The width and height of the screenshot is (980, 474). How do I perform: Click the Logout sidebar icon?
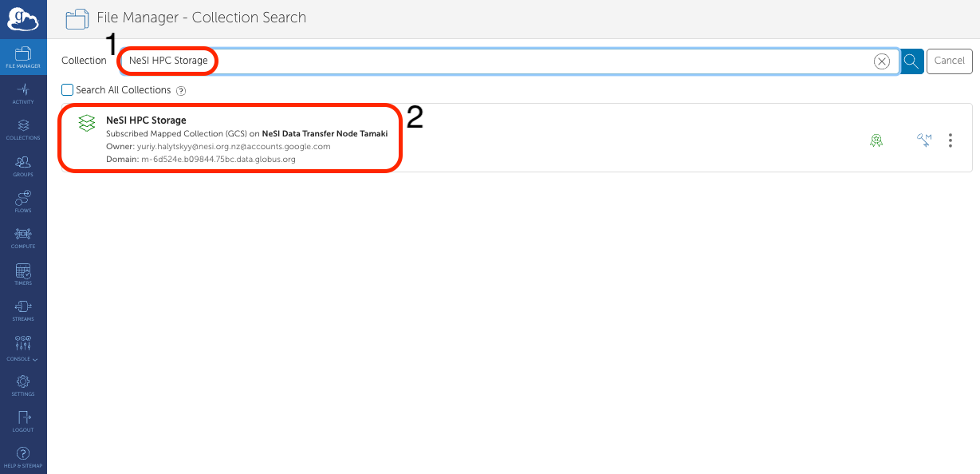23,421
